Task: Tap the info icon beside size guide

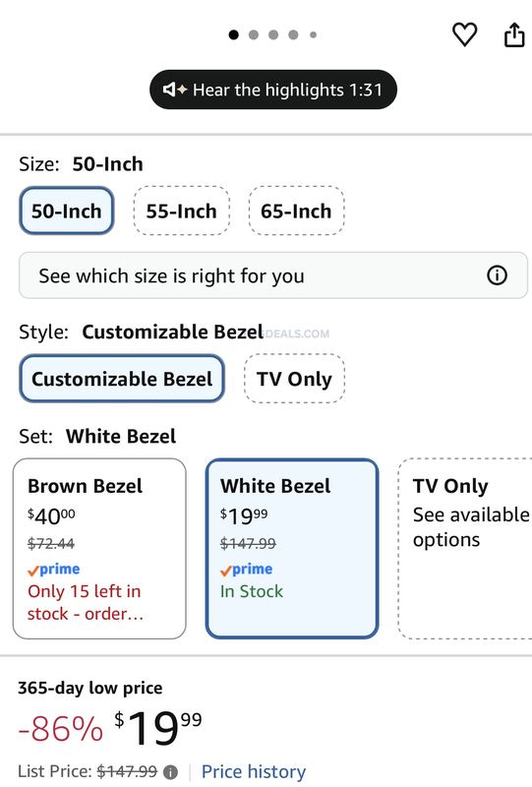Action: 497,275
